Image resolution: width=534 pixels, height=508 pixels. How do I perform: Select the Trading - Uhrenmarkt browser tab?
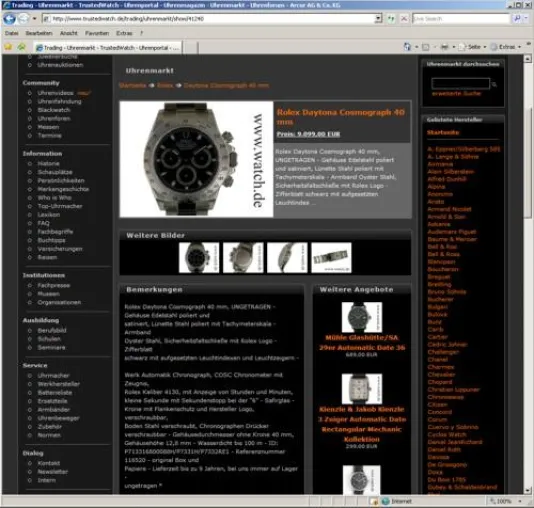tap(108, 48)
